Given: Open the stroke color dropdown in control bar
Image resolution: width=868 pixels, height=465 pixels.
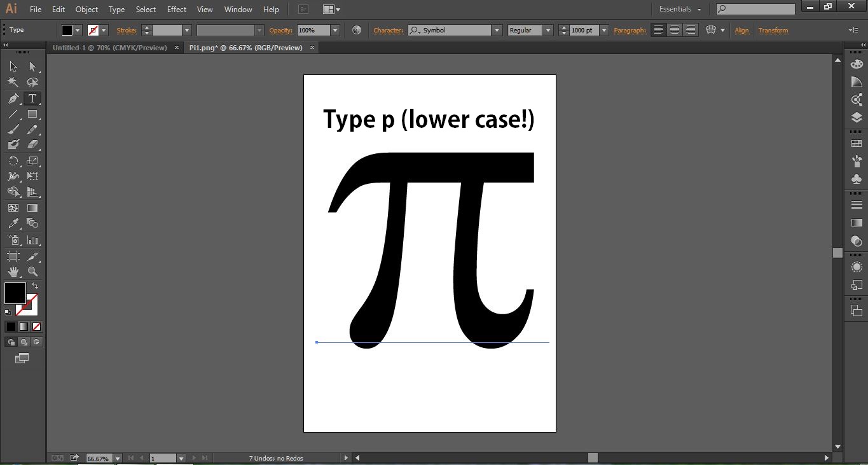Looking at the screenshot, I should 104,30.
